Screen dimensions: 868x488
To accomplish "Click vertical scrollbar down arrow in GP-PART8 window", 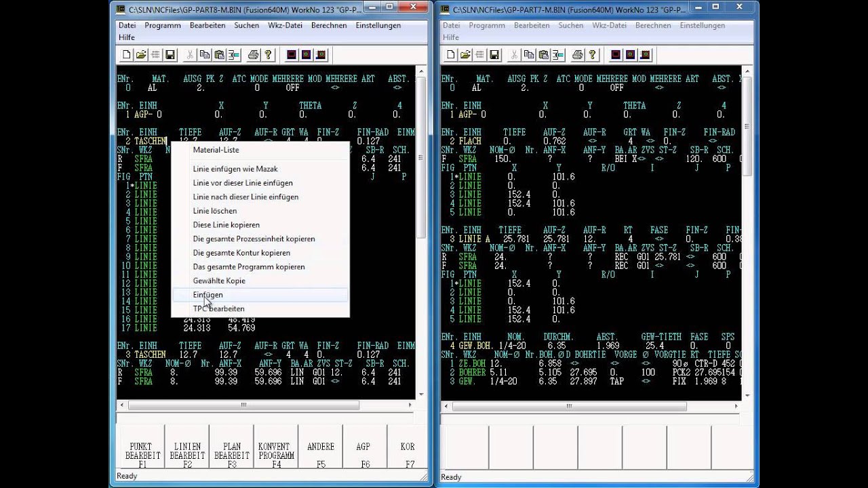I will (421, 394).
